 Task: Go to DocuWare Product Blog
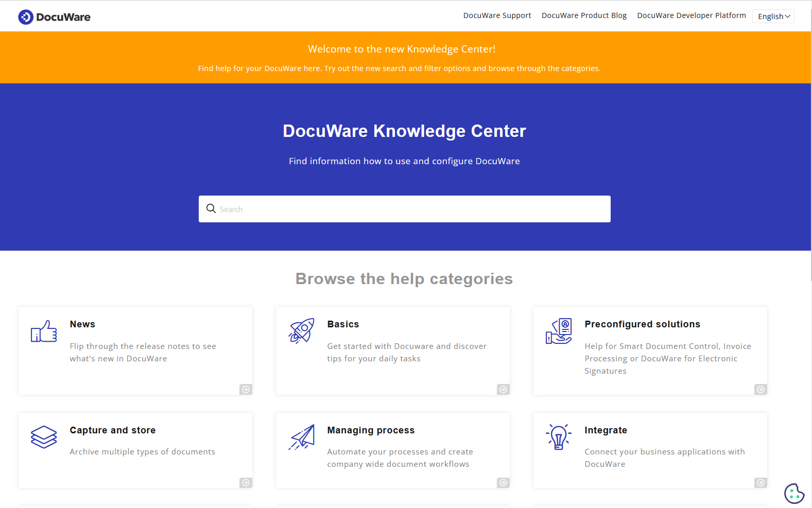(584, 15)
